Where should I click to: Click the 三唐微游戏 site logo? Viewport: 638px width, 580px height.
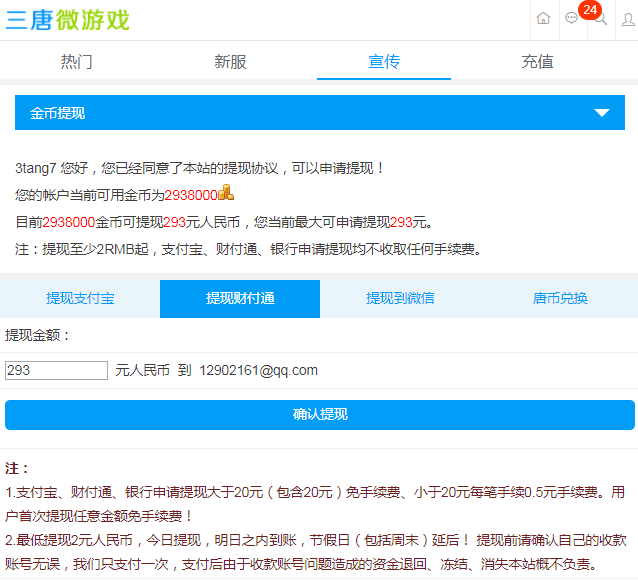point(68,20)
